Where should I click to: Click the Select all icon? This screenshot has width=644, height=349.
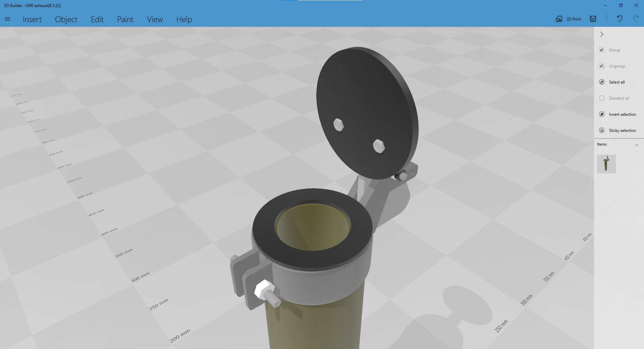click(x=602, y=82)
